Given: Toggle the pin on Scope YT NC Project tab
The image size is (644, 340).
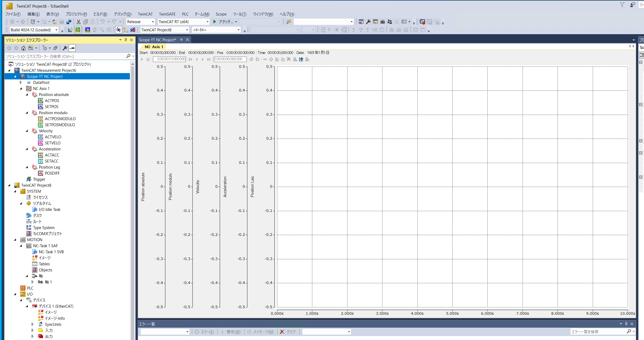Looking at the screenshot, I should point(181,40).
